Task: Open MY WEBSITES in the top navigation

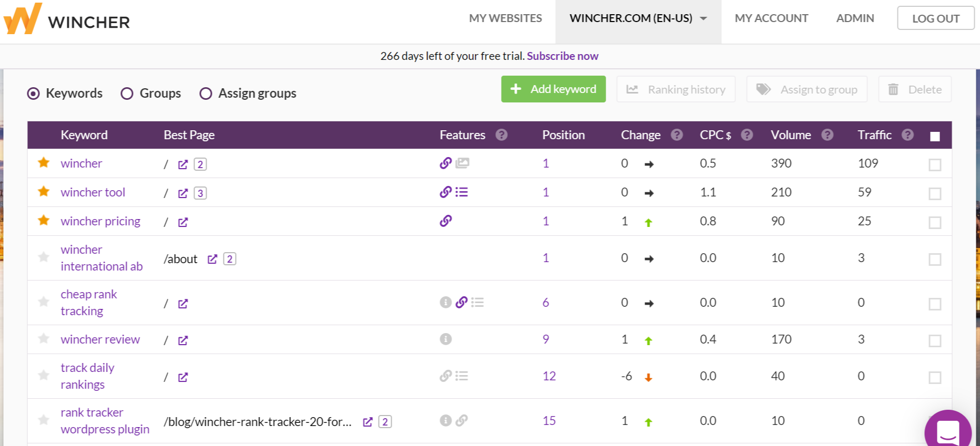Action: (x=505, y=18)
